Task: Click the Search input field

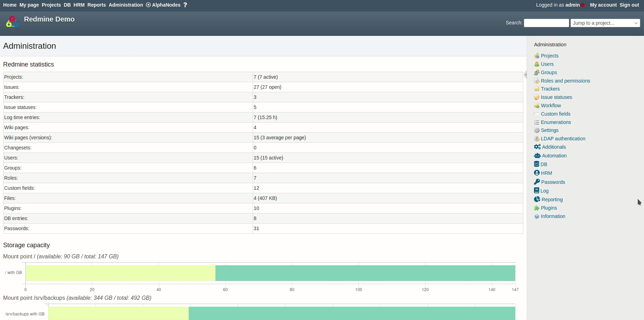Action: point(546,23)
